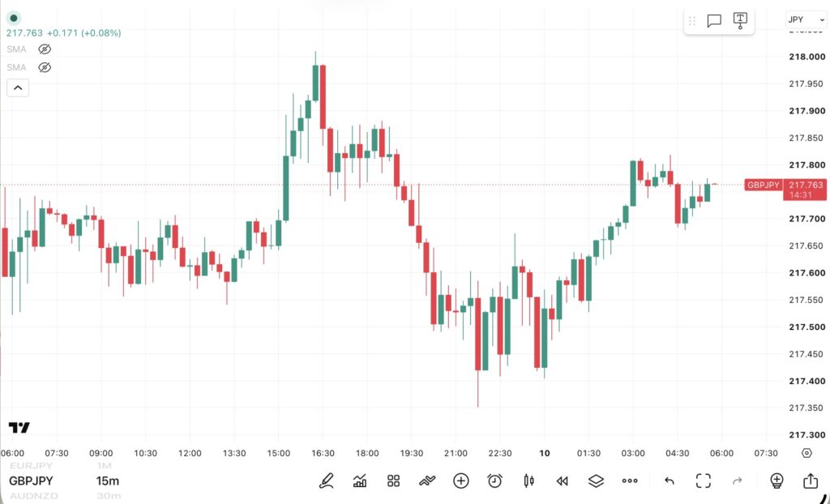Open ideas via the lightbulb icon

pos(777,481)
